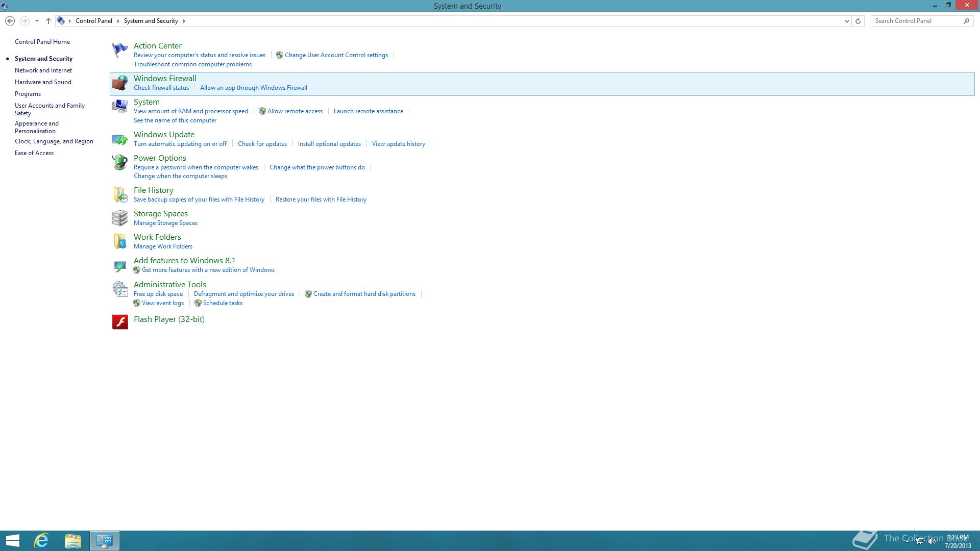
Task: Click the Control Panel breadcrumb
Action: (94, 21)
